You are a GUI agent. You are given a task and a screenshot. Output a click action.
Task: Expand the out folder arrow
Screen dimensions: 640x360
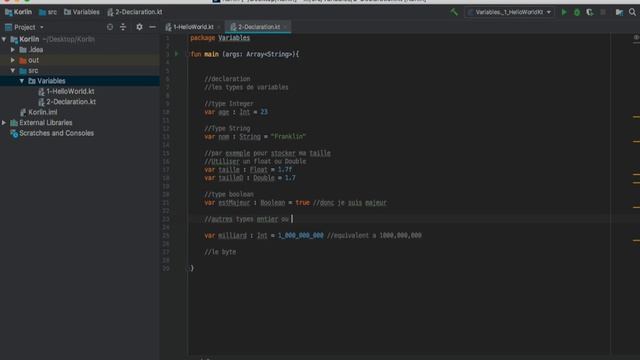[x=13, y=60]
